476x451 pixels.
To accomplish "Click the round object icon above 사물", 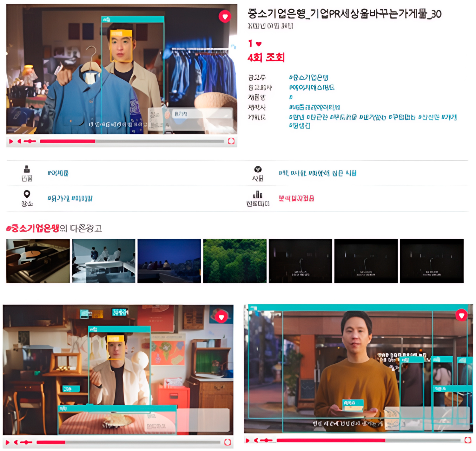I will pyautogui.click(x=258, y=169).
